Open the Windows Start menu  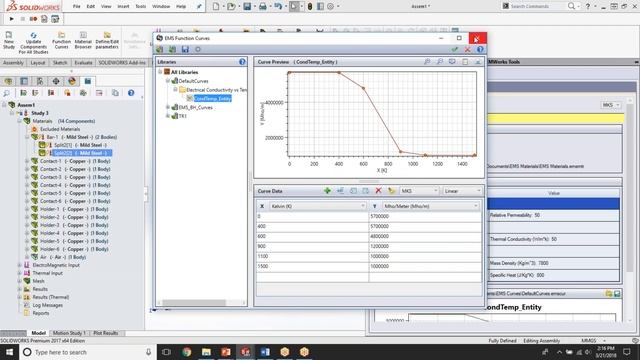coord(9,352)
